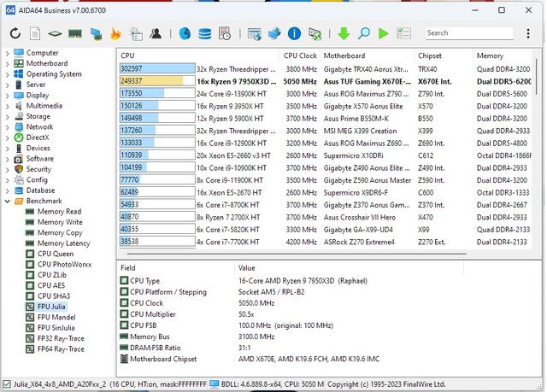
Task: Click the Refresh toolbar icon
Action: (15, 33)
